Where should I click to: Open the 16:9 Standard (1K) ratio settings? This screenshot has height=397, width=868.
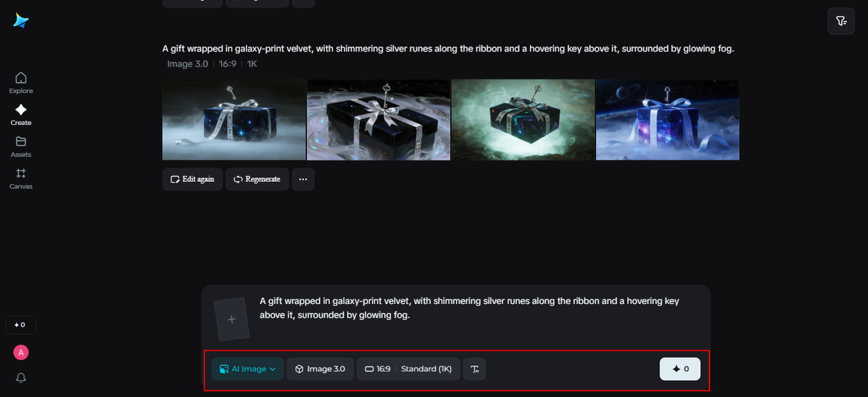[408, 369]
